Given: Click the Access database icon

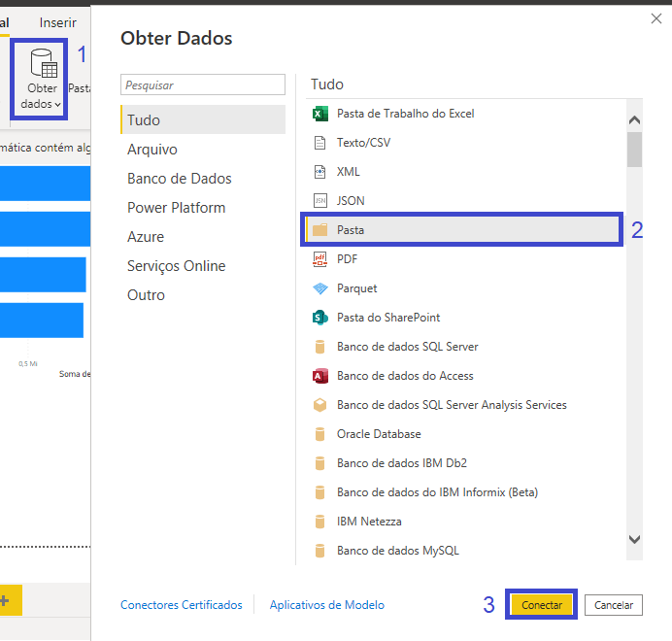Looking at the screenshot, I should click(320, 376).
